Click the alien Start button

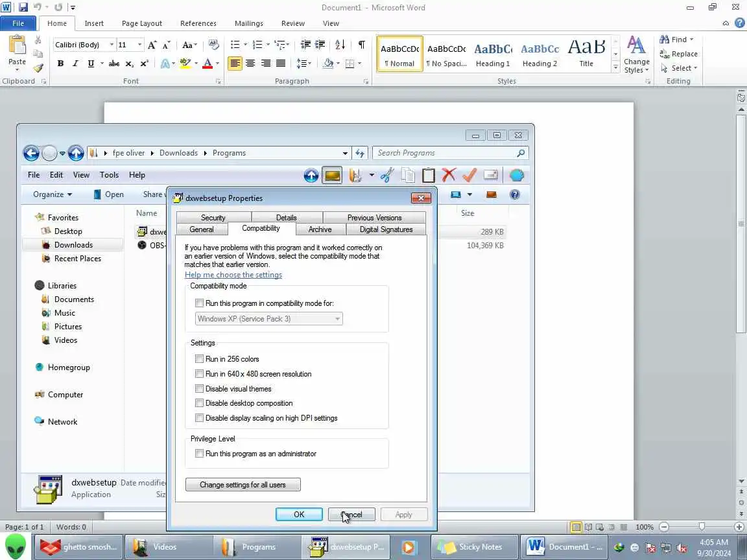16,546
